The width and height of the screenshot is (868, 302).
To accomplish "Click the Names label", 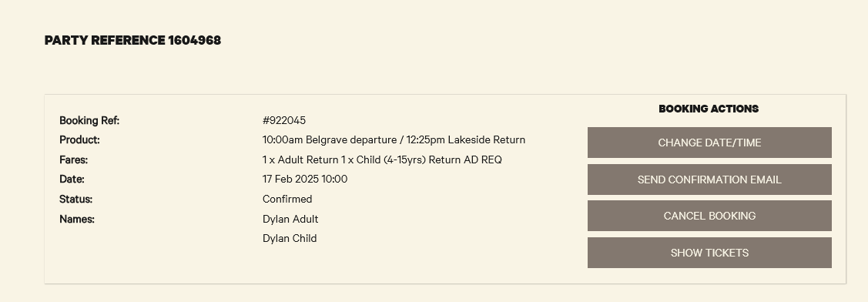I will [x=77, y=219].
